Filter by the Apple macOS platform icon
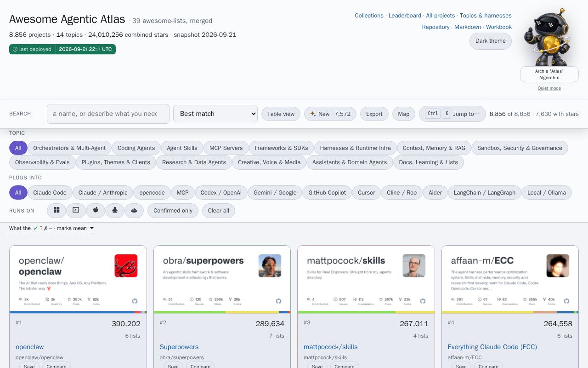Image resolution: width=588 pixels, height=368 pixels. 96,210
